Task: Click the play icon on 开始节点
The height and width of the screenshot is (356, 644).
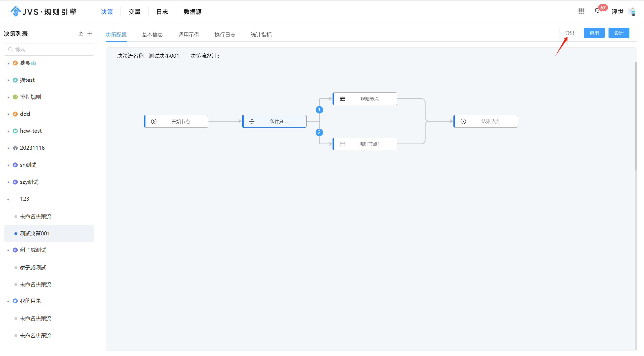Action: [154, 121]
